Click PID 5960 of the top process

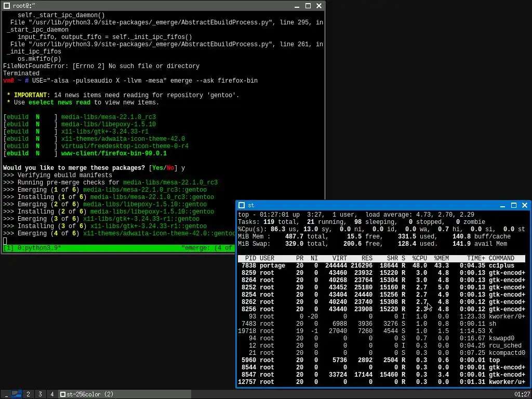point(249,360)
